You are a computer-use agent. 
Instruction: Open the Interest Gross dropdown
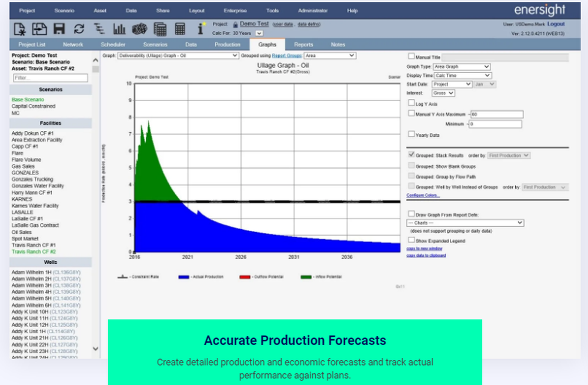click(443, 93)
